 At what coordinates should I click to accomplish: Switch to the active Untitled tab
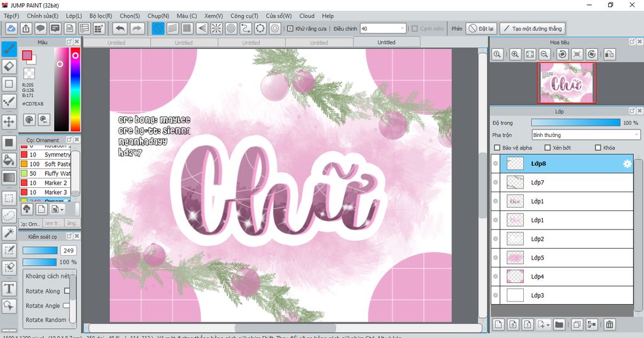(x=387, y=42)
